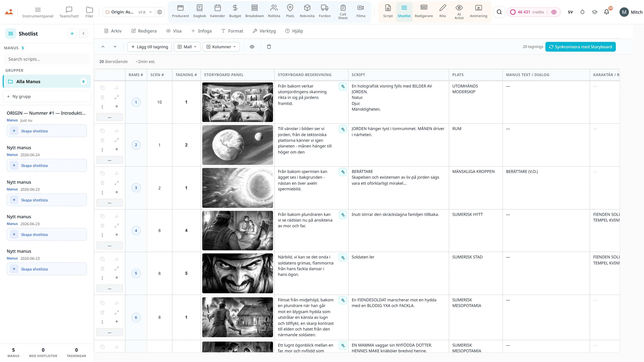The image size is (644, 362).
Task: Open the Visa menu
Action: point(174,31)
